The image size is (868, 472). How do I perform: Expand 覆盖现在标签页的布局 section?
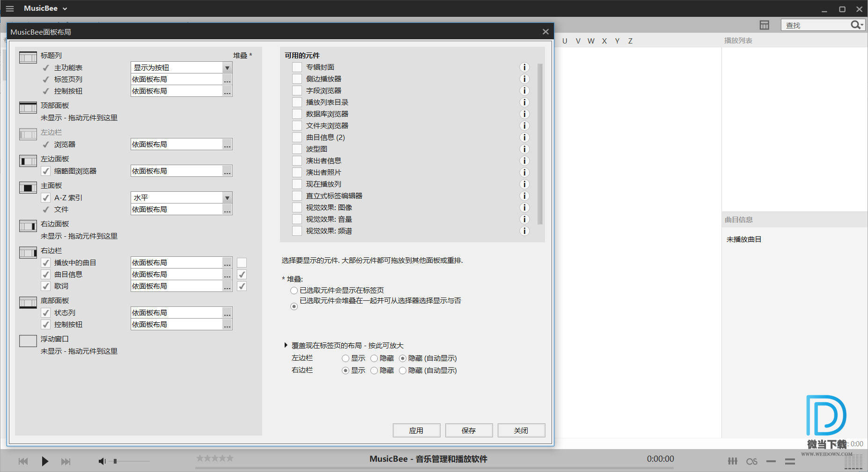tap(286, 345)
